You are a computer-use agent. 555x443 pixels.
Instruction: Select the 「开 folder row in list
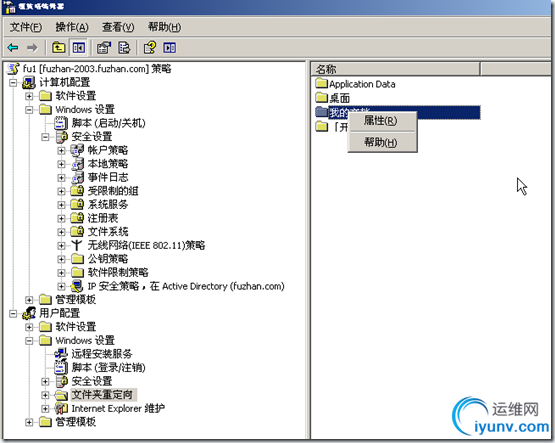pos(332,126)
